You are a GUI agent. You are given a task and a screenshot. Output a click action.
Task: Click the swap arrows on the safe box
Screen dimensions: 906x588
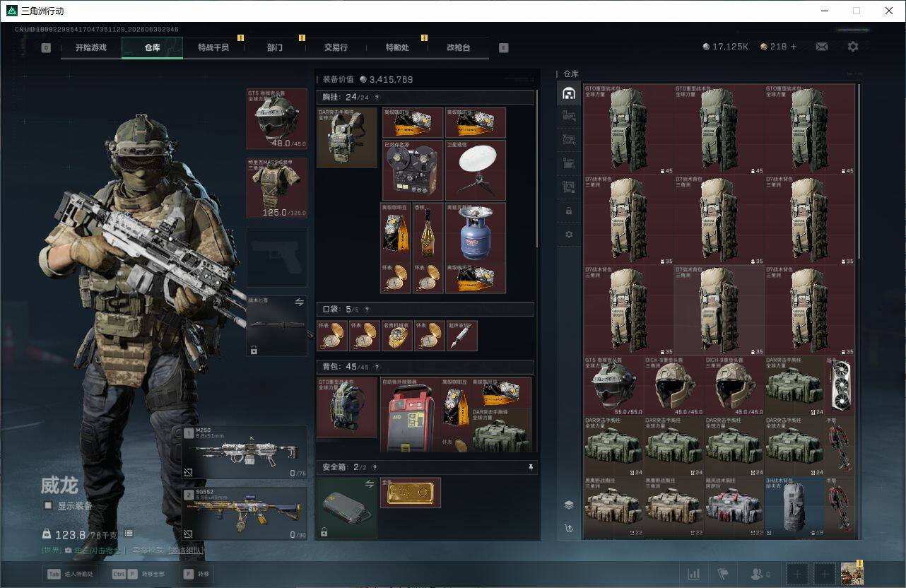(x=369, y=484)
